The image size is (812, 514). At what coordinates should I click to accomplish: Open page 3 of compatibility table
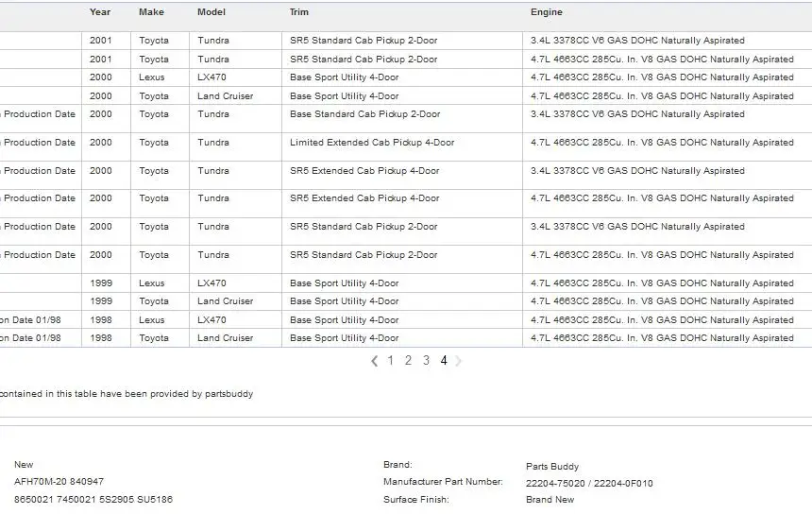426,361
